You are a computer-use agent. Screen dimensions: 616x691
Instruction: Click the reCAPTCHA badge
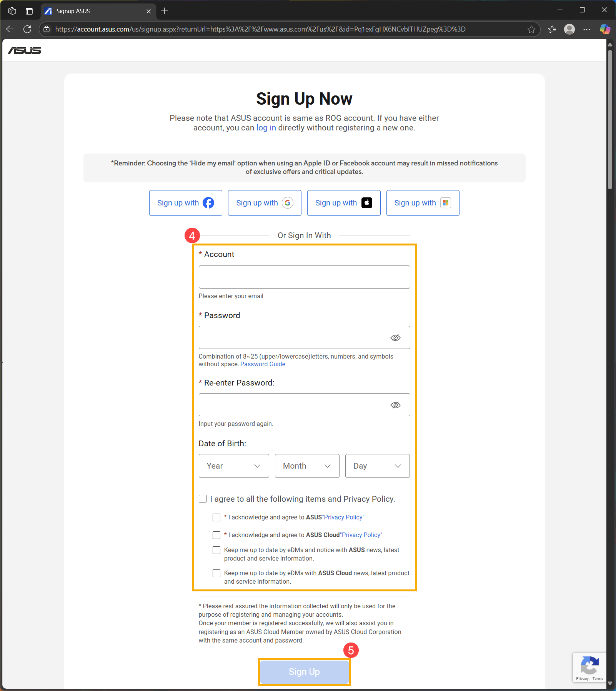coord(589,668)
